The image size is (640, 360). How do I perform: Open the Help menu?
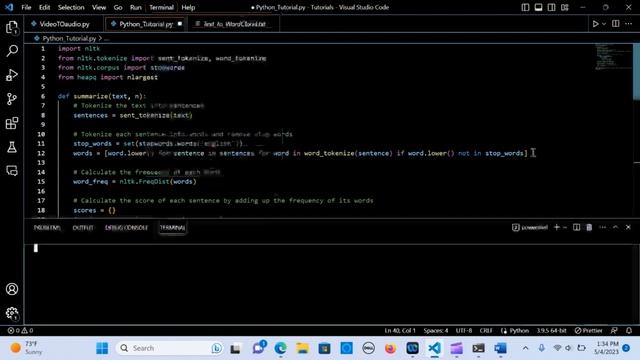tap(188, 7)
